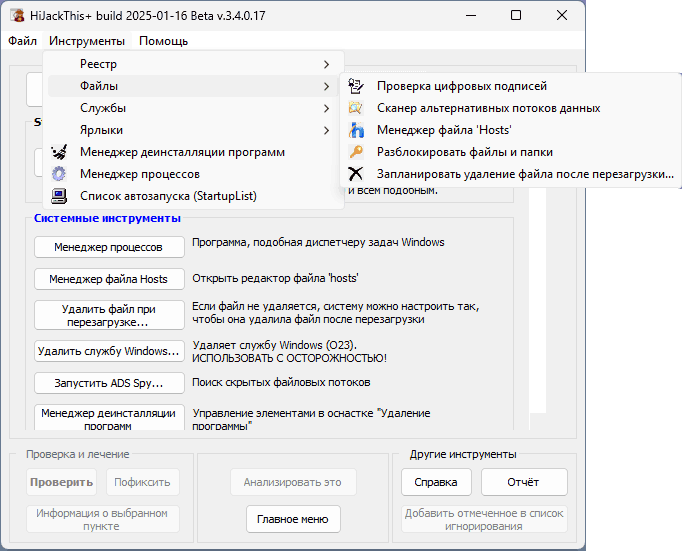Choose Список автозапуска (StartupList)
The width and height of the screenshot is (682, 551).
pyautogui.click(x=193, y=196)
